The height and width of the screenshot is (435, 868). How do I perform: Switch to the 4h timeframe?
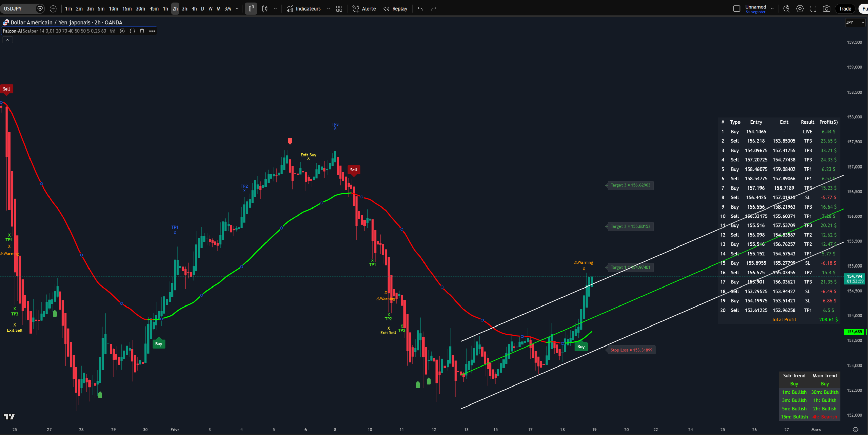coord(194,9)
